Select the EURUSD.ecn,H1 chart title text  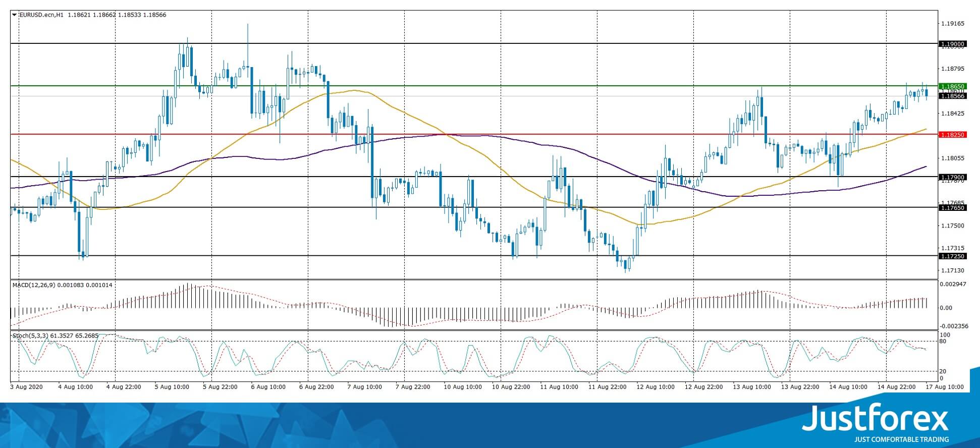(41, 15)
